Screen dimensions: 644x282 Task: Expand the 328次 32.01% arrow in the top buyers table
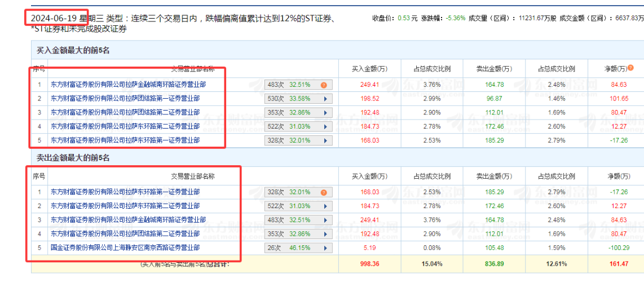(x=325, y=140)
